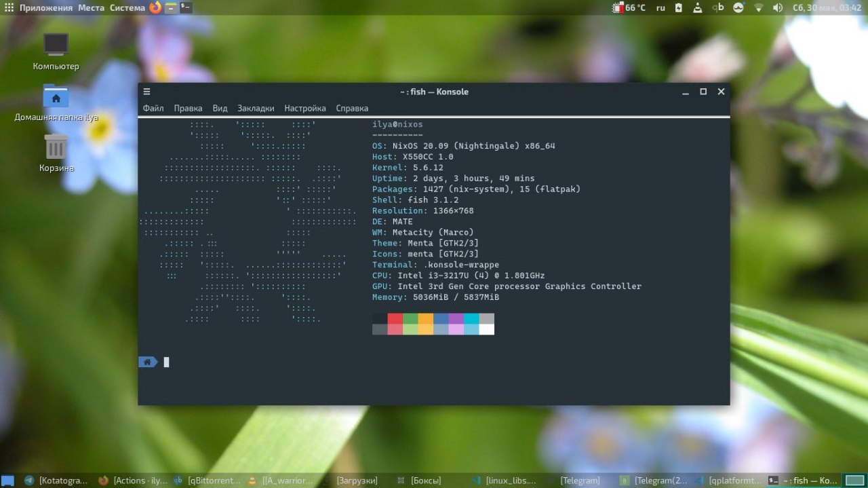Close the Konsole window
This screenshot has height=488, width=868.
721,92
